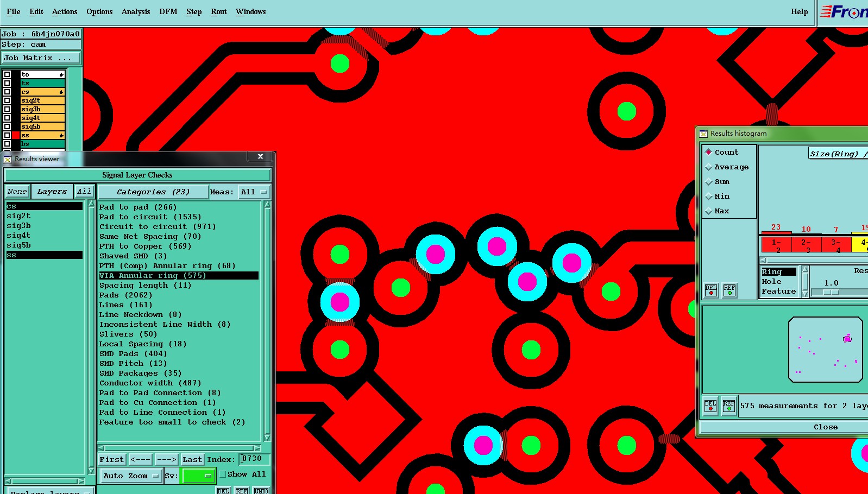Open the Rout menu

pos(219,11)
